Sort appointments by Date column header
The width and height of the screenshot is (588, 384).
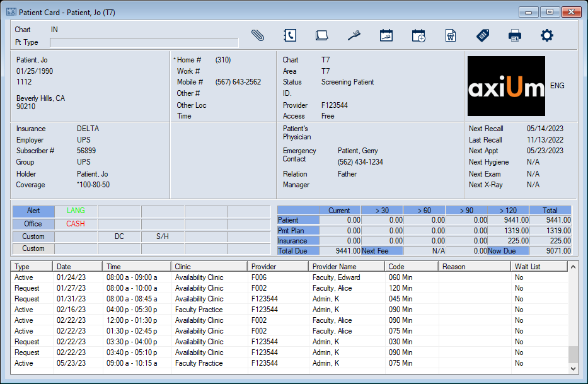[78, 267]
